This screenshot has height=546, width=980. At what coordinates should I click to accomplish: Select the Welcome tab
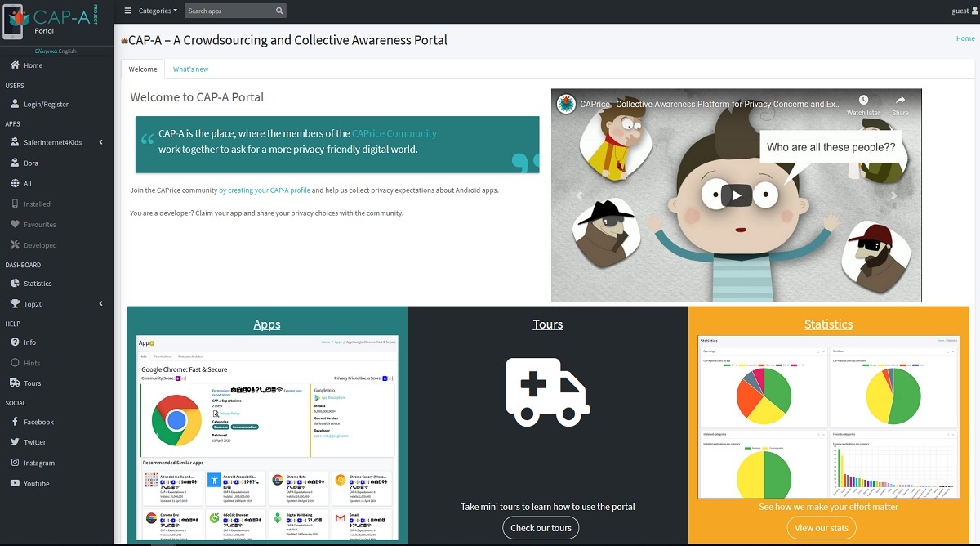(x=143, y=69)
